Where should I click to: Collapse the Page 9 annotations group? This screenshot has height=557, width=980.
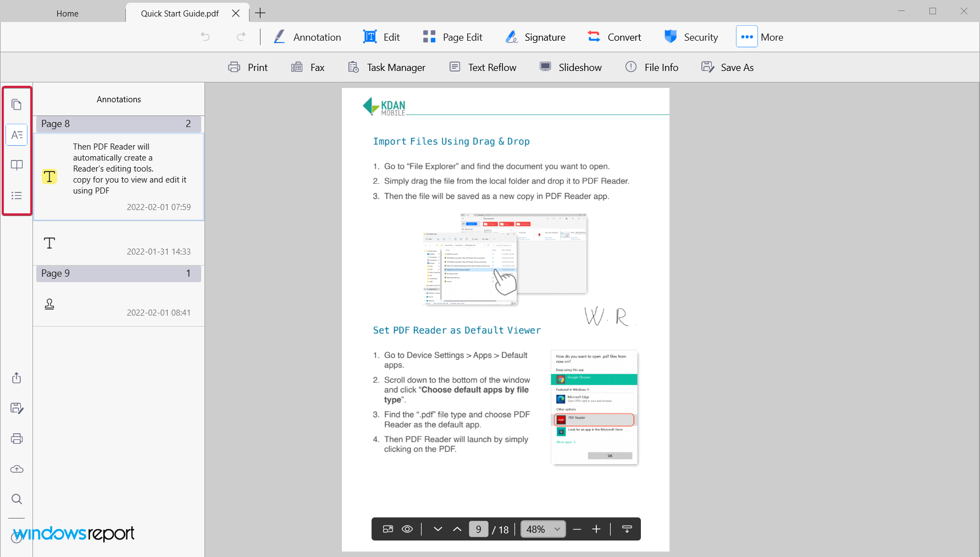(119, 273)
